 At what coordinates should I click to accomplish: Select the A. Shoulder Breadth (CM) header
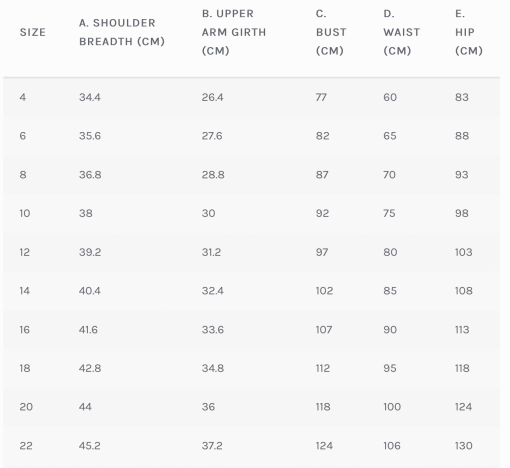[x=122, y=32]
